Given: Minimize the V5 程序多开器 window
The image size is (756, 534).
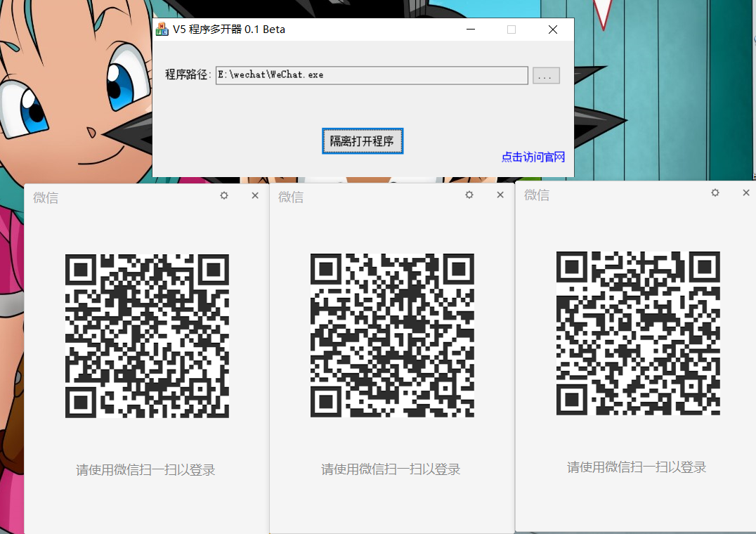Looking at the screenshot, I should [x=471, y=30].
